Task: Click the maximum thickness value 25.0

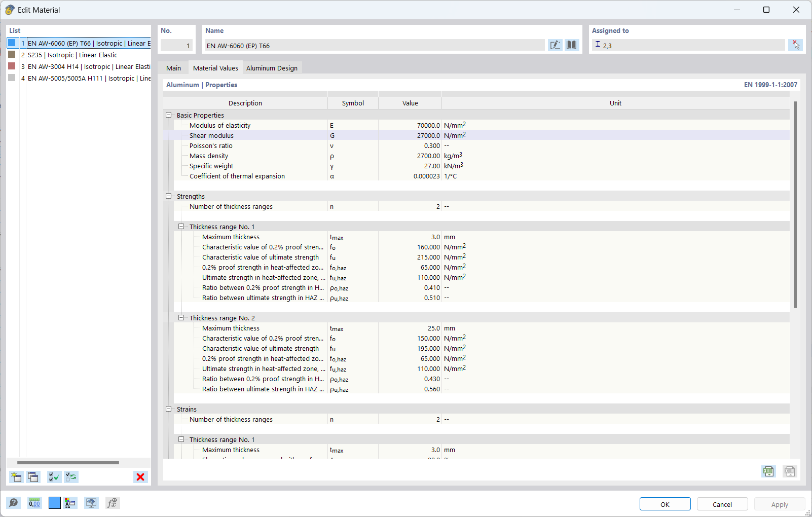Action: [x=410, y=328]
